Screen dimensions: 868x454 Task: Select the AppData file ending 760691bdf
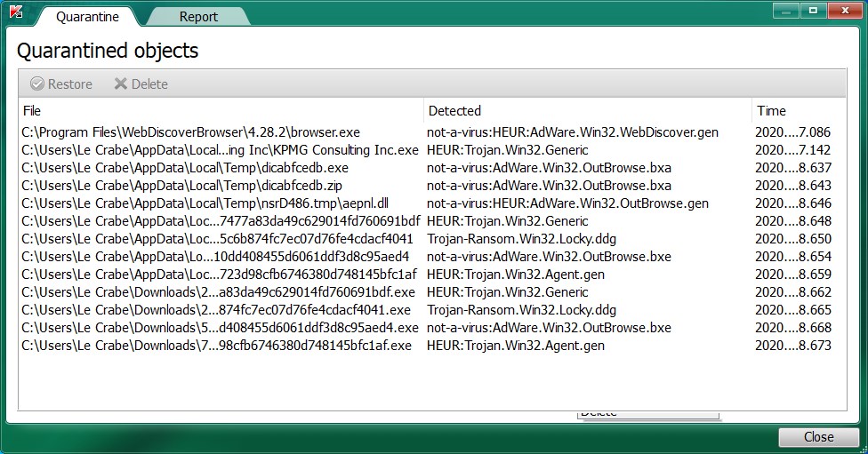click(432, 221)
